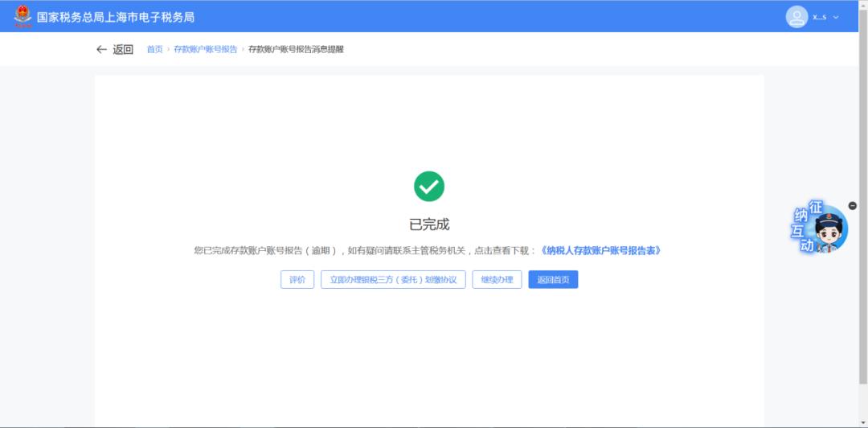Screen dimensions: 868x428
Task: Download 《纳税人存款账户账号报告表》 via the link
Action: tap(601, 250)
